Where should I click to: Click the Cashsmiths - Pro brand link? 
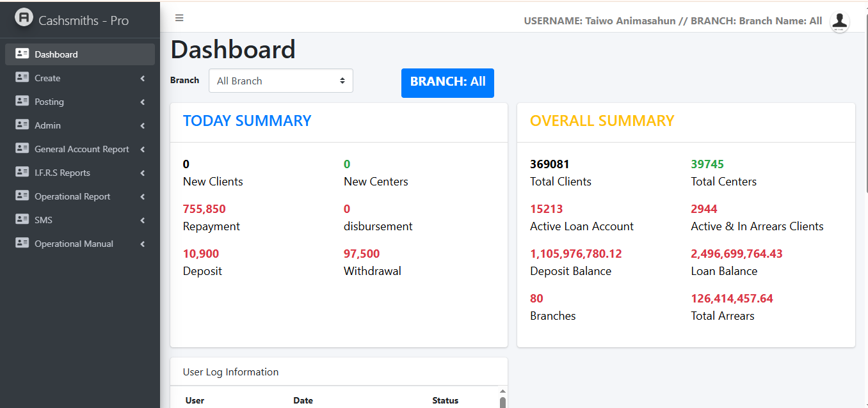click(x=83, y=20)
